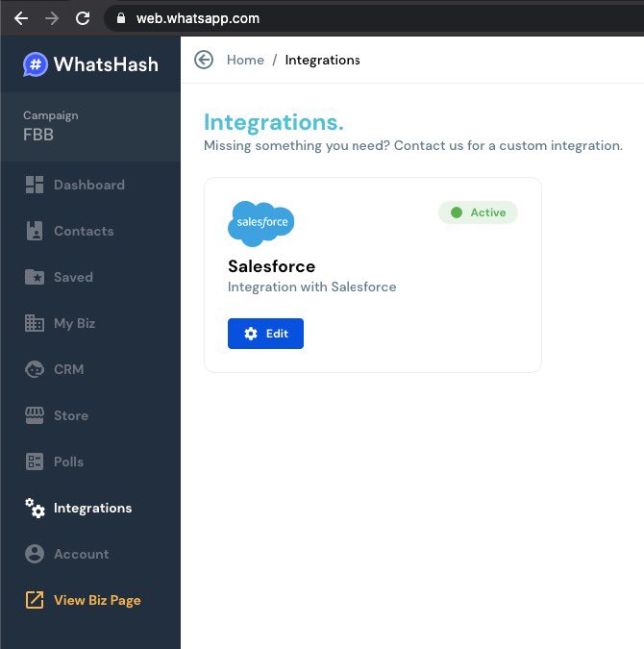This screenshot has height=649, width=644.
Task: Click the browser back arrow
Action: pos(21,18)
